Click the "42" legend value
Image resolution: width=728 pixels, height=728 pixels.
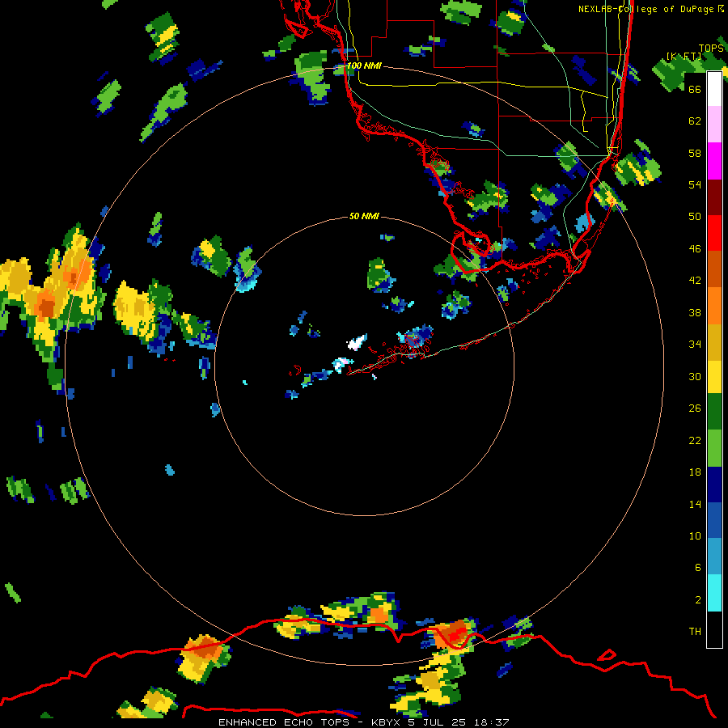tap(695, 281)
